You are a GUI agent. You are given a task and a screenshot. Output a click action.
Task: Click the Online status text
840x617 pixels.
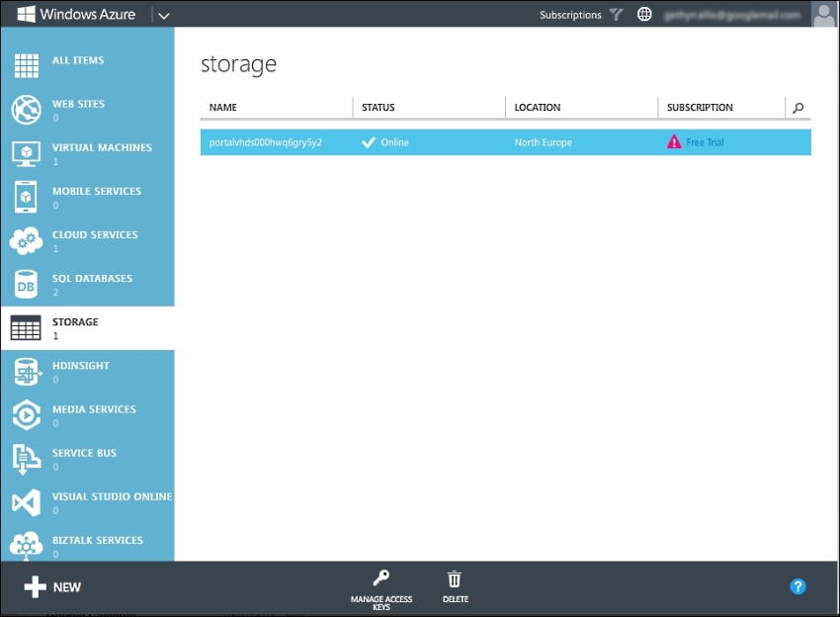(395, 142)
